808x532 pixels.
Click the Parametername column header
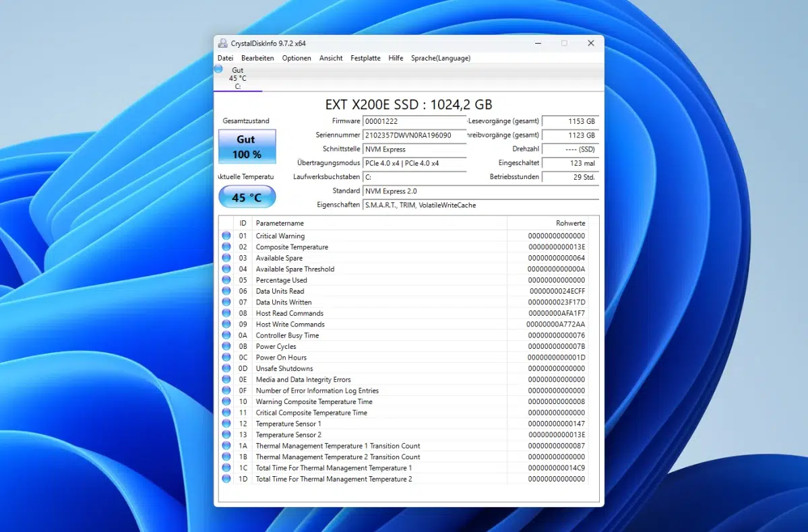380,223
